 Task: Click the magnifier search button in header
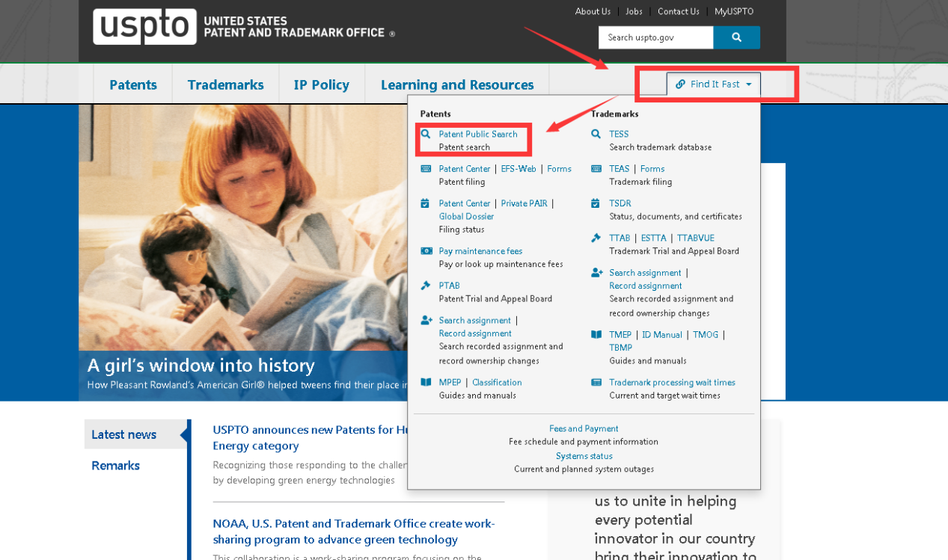(x=736, y=37)
